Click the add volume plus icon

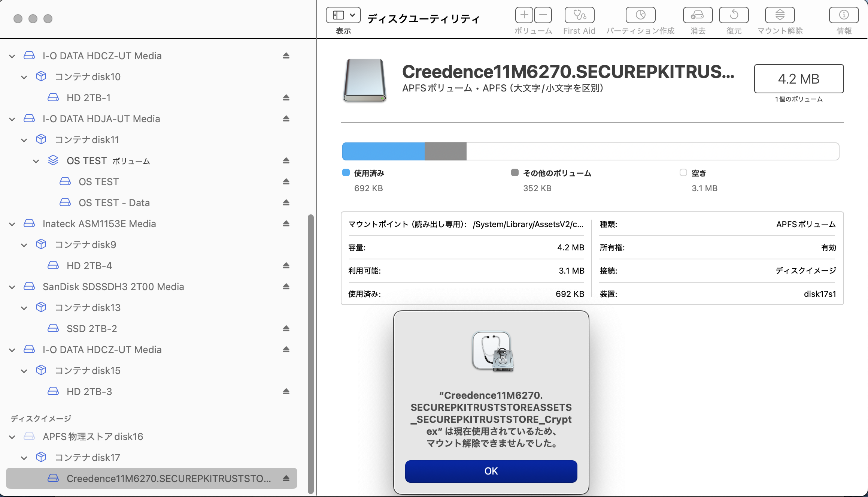(x=524, y=15)
